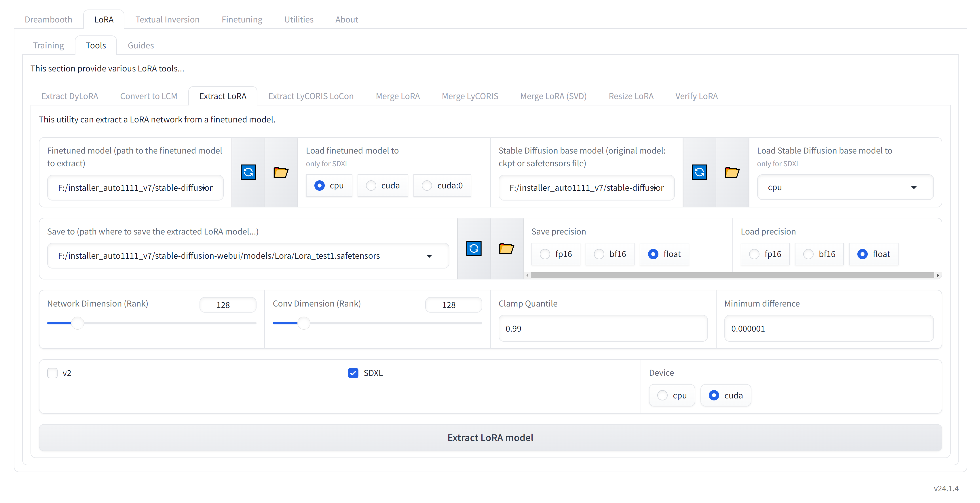Switch to the Dreambooth tab
The height and width of the screenshot is (503, 980).
tap(48, 19)
